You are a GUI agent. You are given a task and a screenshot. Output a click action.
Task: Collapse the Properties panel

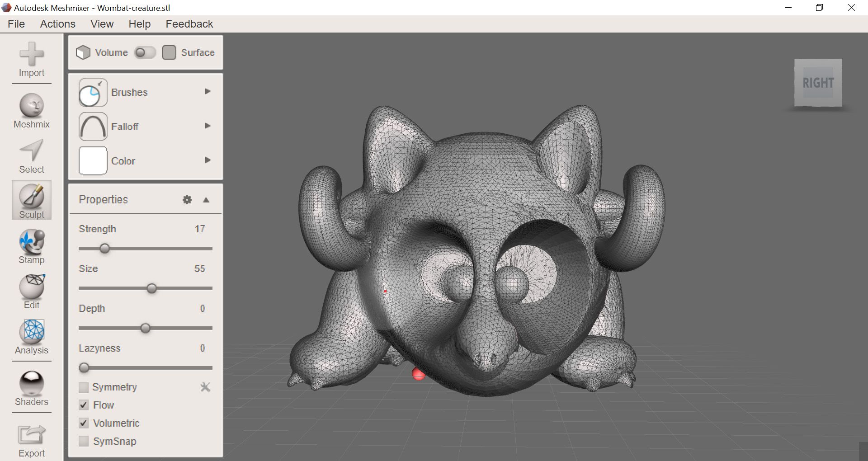(206, 199)
